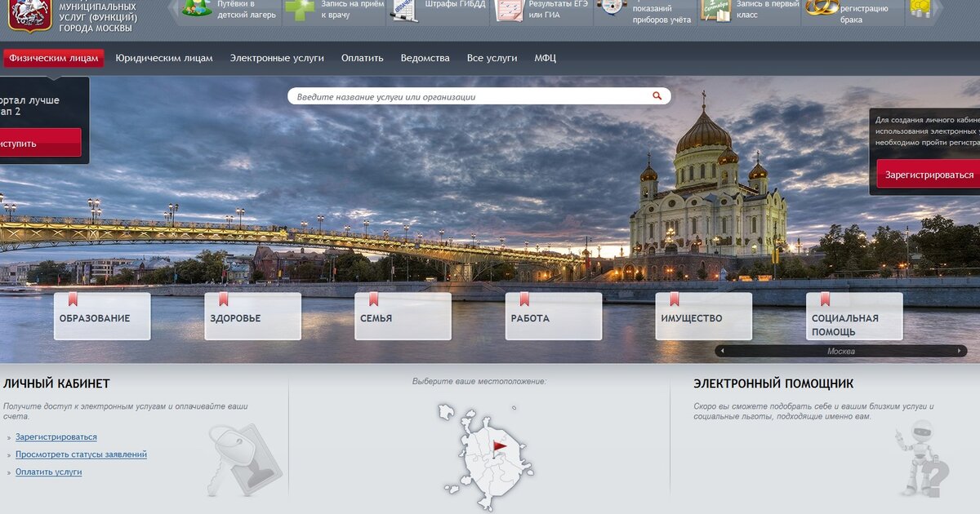Screen dimensions: 980x514
Task: Click the green cross doctor appointment icon
Action: point(299,9)
